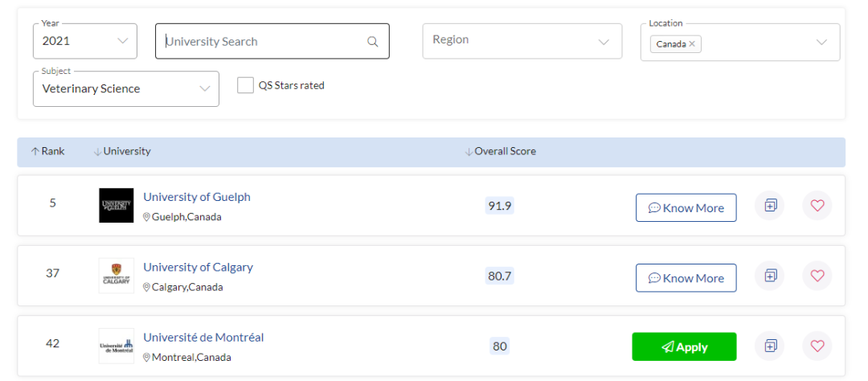Favorite University of Calgary with heart

tap(817, 275)
